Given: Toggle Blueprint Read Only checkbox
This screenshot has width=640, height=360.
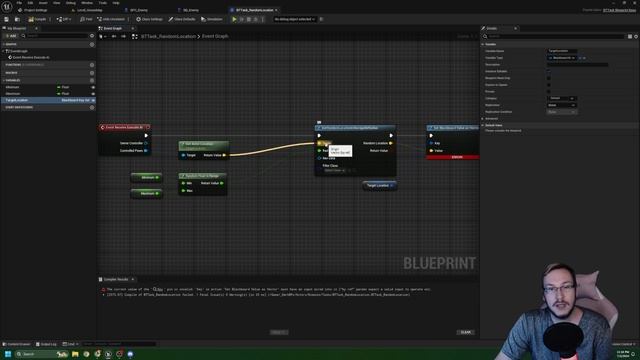Looking at the screenshot, I should click(549, 78).
